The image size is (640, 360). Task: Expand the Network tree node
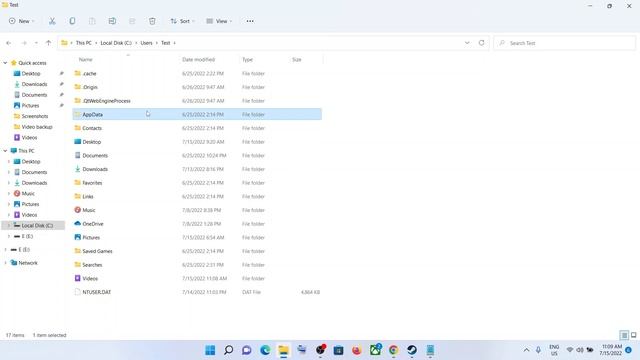[5, 263]
